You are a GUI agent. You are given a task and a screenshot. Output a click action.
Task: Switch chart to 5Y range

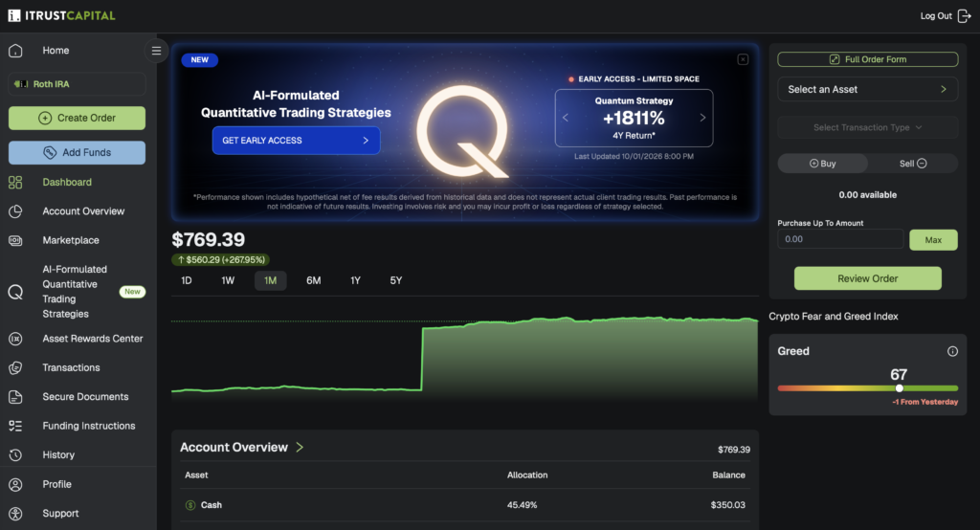click(396, 280)
